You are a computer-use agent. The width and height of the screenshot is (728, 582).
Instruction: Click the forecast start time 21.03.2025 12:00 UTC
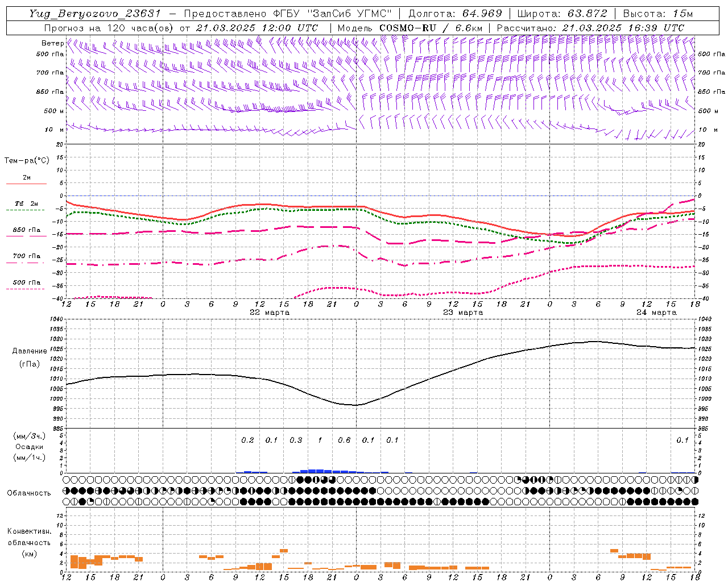click(257, 27)
